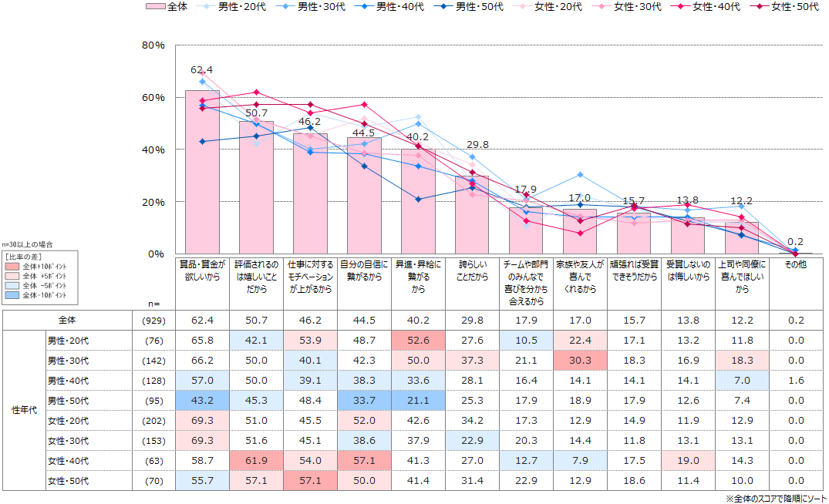Click the その他 column header

tap(795, 264)
